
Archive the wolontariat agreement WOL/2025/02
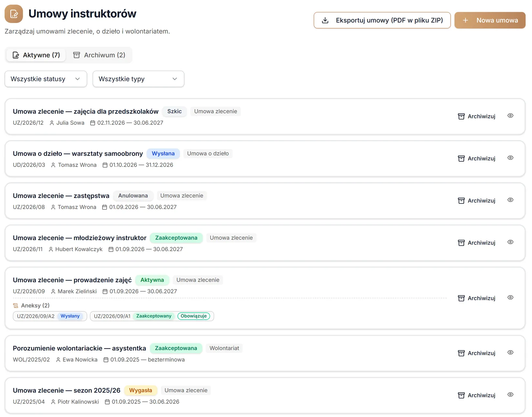[477, 353]
